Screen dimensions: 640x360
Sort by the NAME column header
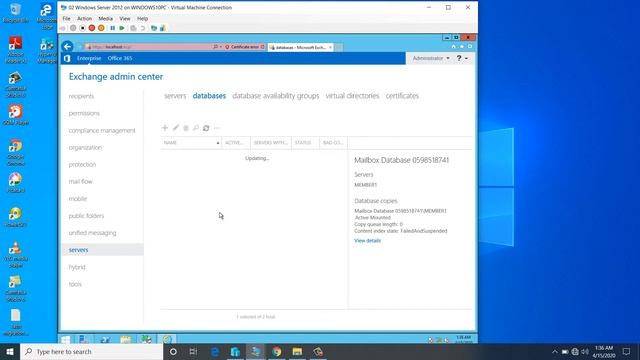tap(191, 143)
